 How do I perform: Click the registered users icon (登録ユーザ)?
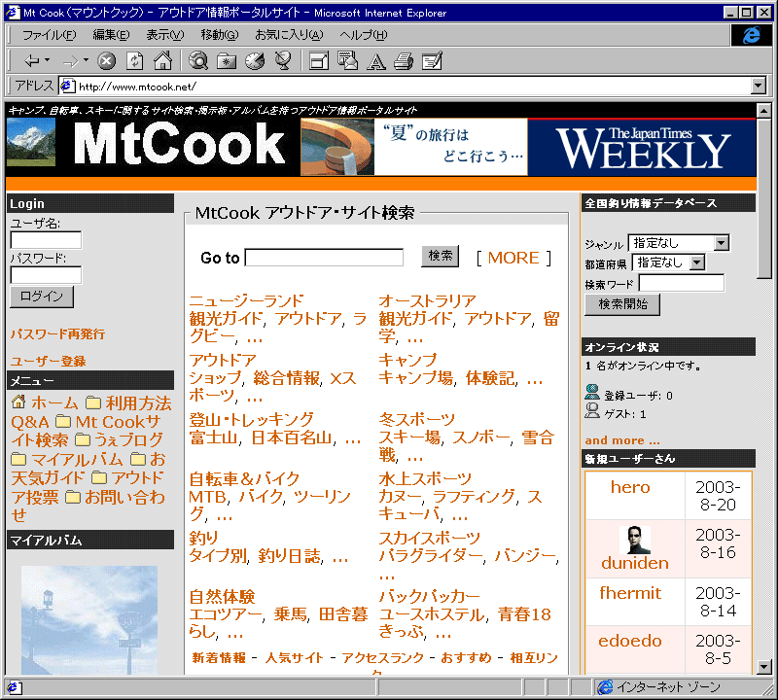[x=592, y=392]
